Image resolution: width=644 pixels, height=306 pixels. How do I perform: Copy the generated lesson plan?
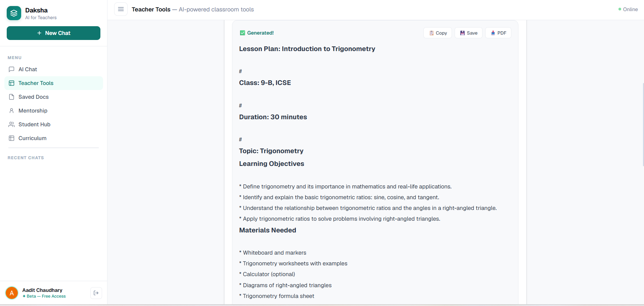click(438, 33)
